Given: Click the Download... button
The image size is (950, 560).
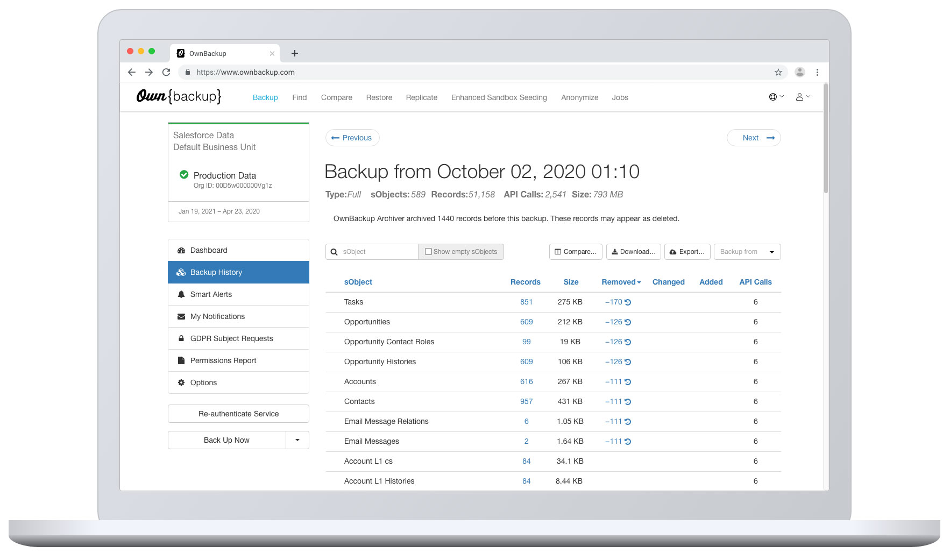Looking at the screenshot, I should (634, 252).
